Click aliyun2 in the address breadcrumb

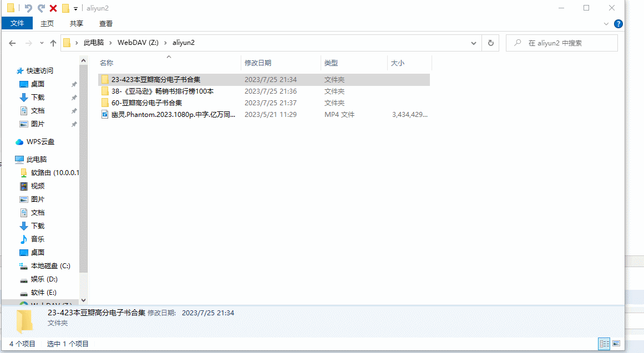pyautogui.click(x=184, y=43)
